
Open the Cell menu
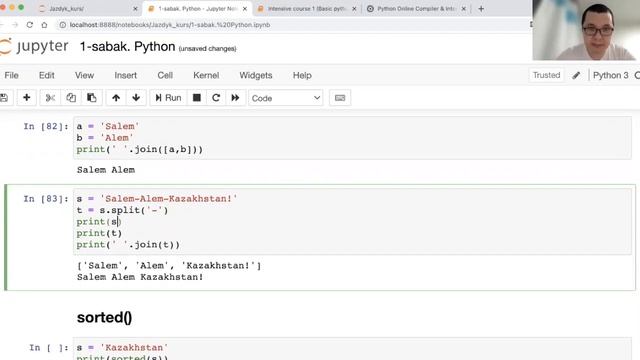(x=165, y=76)
